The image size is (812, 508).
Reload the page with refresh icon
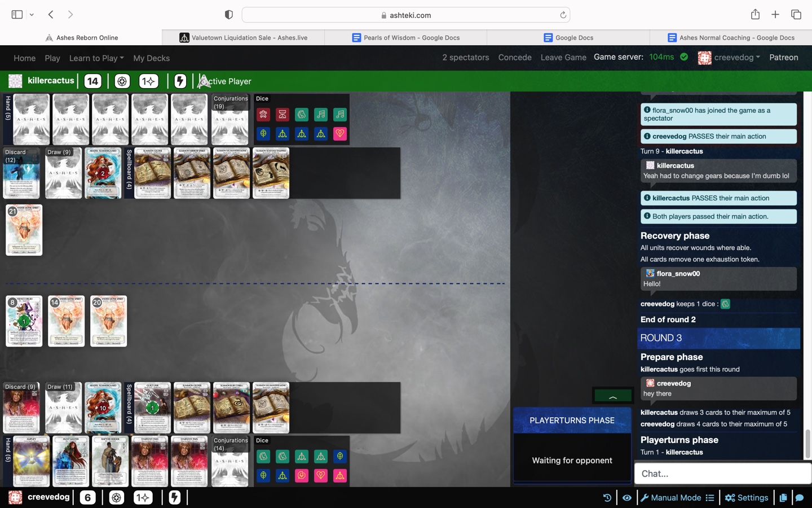pyautogui.click(x=563, y=15)
